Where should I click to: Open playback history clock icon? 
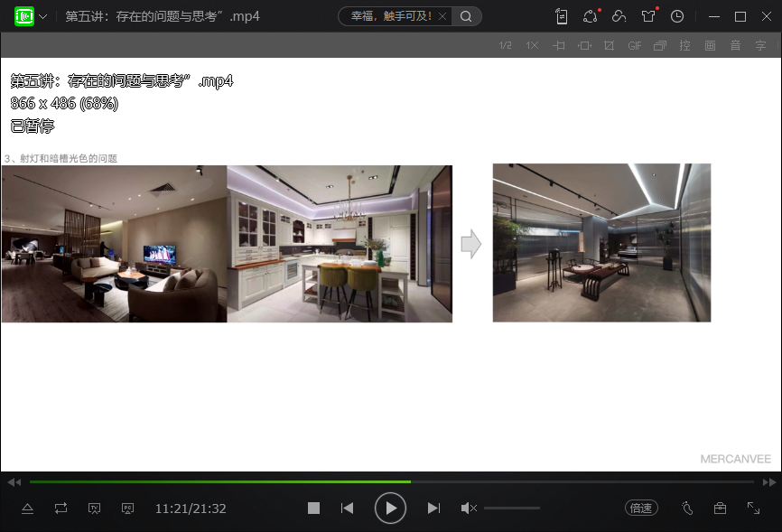click(x=676, y=16)
